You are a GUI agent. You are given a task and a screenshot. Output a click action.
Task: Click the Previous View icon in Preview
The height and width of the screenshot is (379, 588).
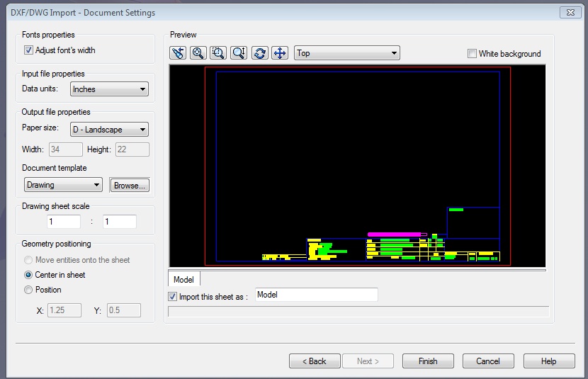click(x=178, y=53)
